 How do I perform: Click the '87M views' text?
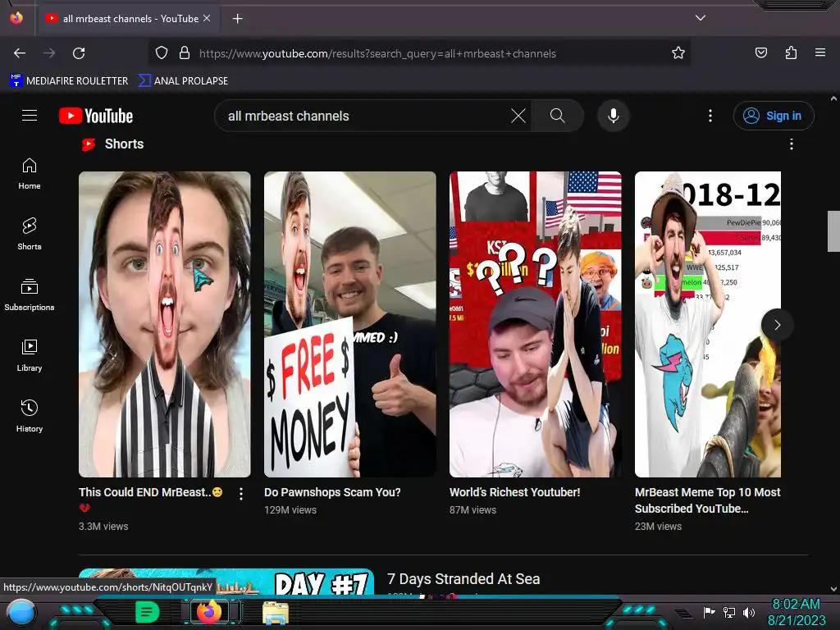(x=473, y=510)
